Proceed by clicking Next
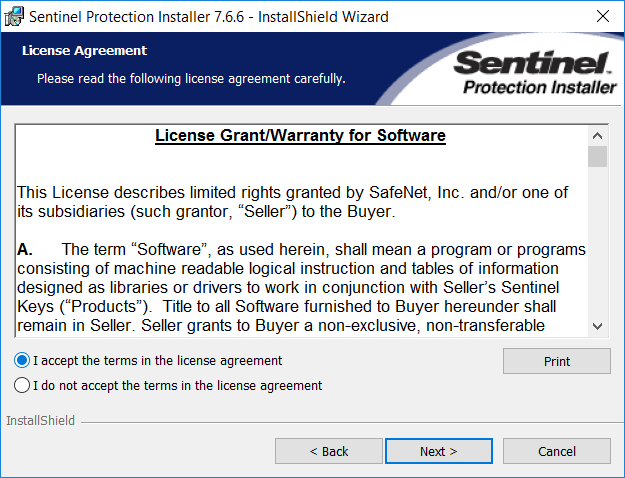Viewport: 625px width, 478px height. [x=438, y=451]
